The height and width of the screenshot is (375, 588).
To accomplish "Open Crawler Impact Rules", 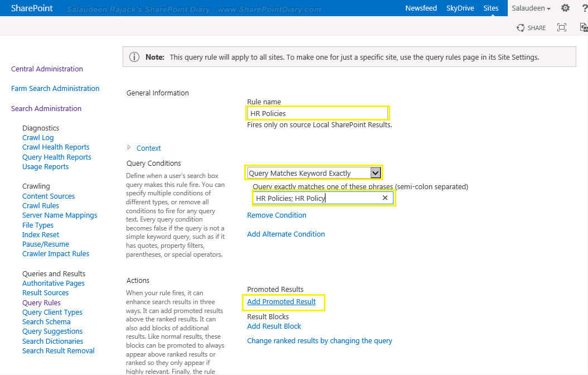I will pos(56,253).
